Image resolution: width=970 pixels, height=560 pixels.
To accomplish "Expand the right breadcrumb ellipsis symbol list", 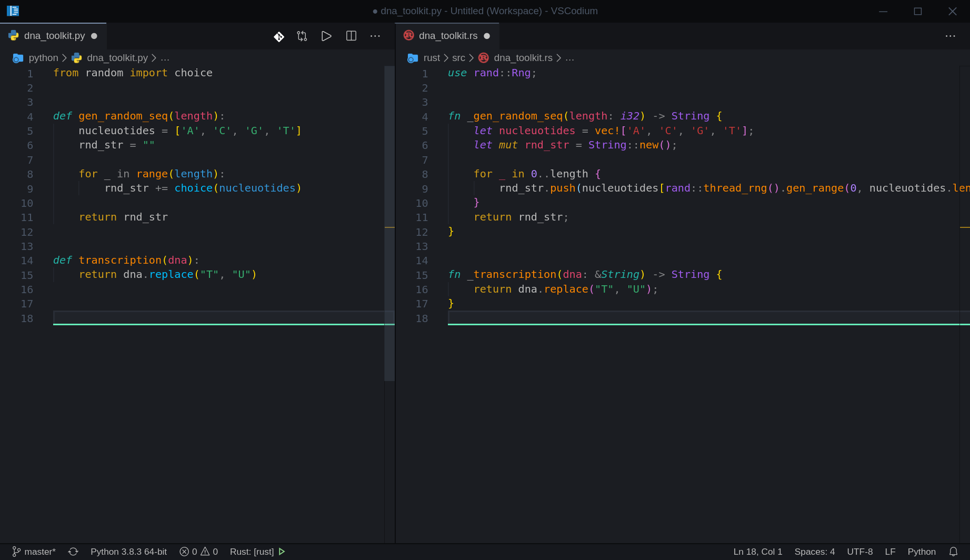I will [569, 58].
